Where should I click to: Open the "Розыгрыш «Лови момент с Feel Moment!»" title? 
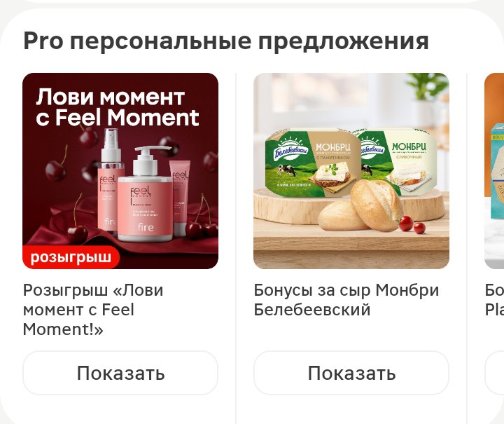(x=93, y=310)
